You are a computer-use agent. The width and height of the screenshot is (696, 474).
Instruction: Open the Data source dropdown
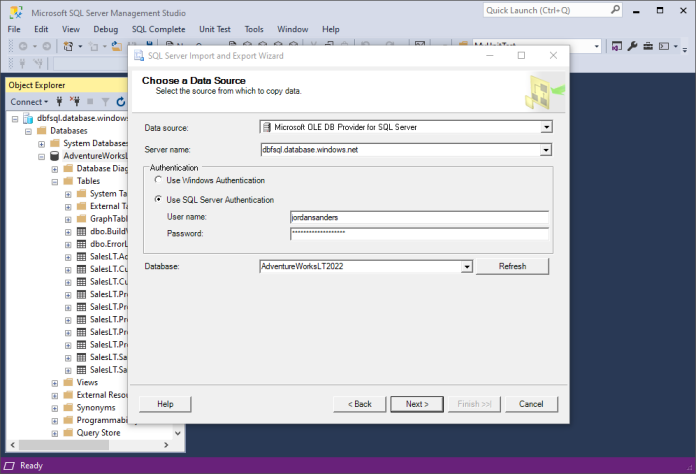click(x=546, y=127)
